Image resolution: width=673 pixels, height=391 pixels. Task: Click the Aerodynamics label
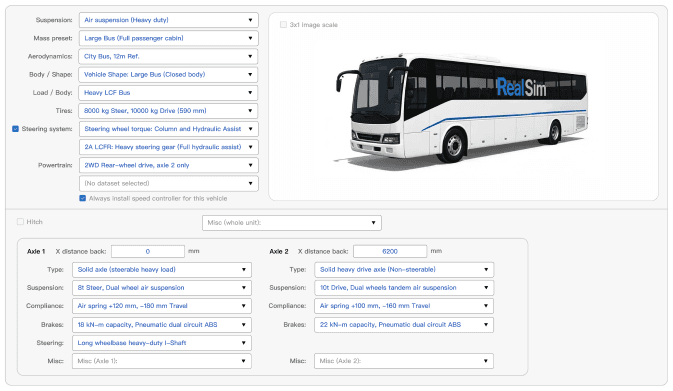tap(50, 56)
